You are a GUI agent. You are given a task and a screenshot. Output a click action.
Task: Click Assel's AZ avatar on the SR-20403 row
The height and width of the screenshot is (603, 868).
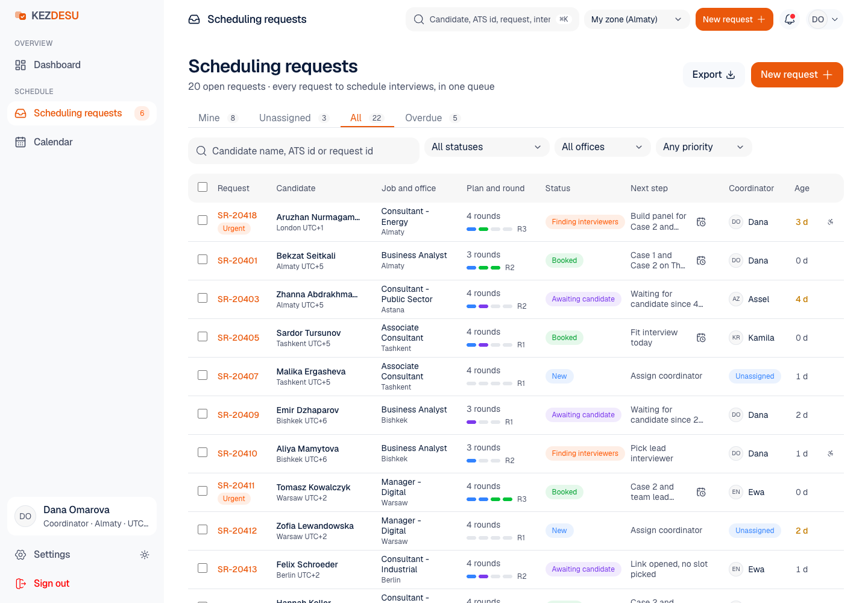736,299
